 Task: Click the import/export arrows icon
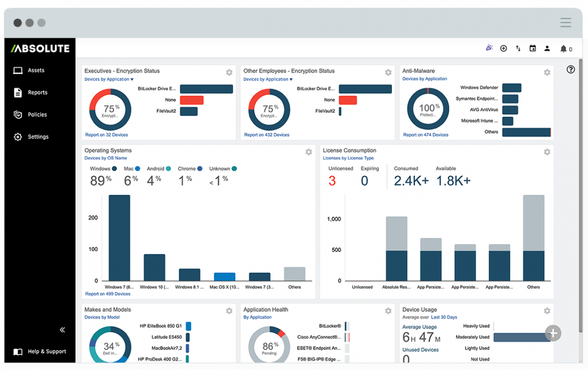518,48
